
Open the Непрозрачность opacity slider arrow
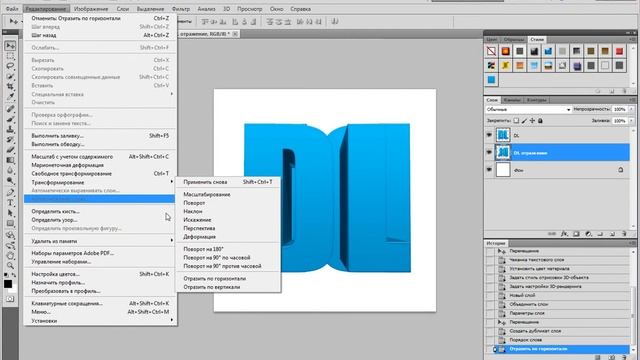631,109
